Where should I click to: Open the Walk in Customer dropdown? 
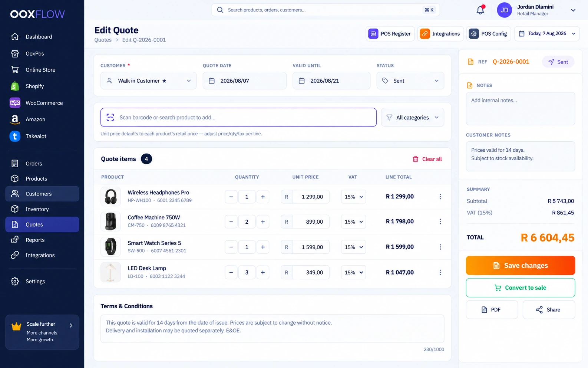[148, 80]
